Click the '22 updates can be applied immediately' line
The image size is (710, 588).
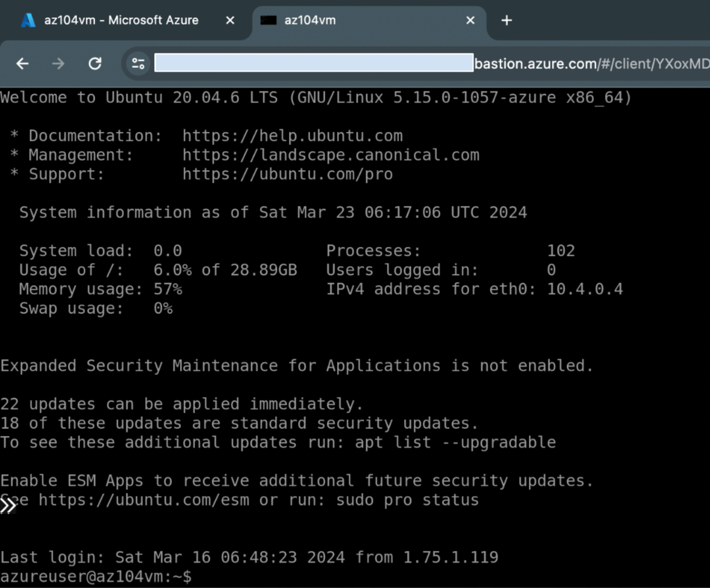tap(182, 405)
